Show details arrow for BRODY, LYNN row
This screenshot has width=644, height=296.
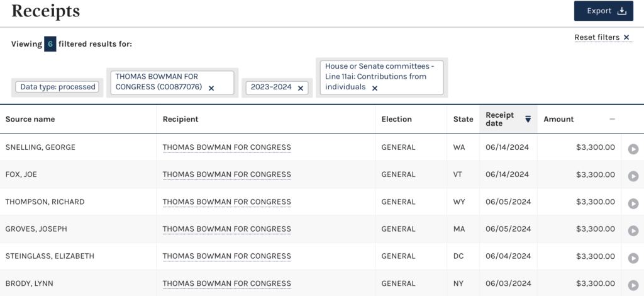click(633, 285)
